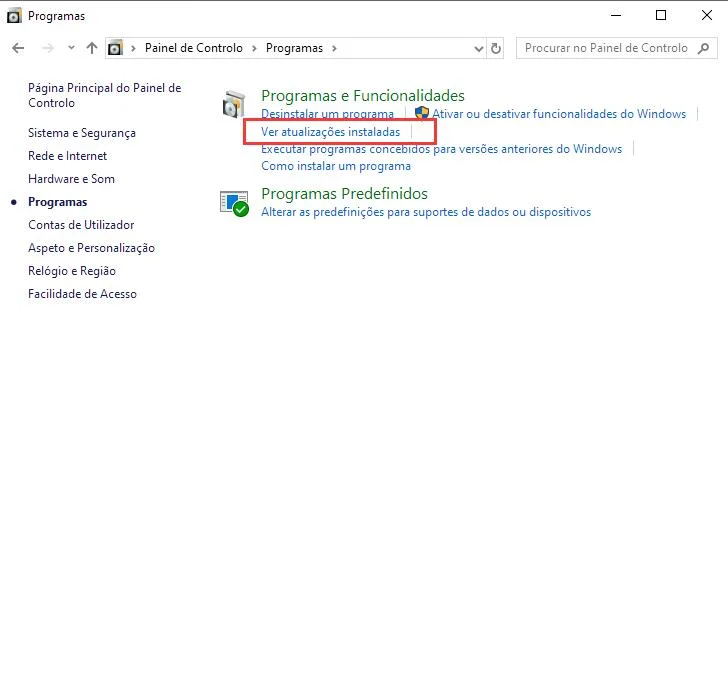
Task: Open Executar programas concebidos para versões anteriores
Action: [x=441, y=149]
